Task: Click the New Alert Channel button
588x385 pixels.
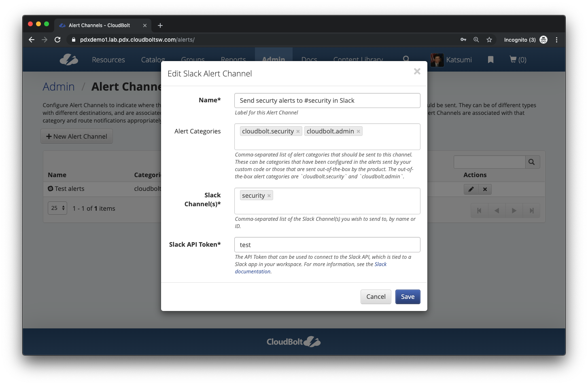Action: click(76, 136)
